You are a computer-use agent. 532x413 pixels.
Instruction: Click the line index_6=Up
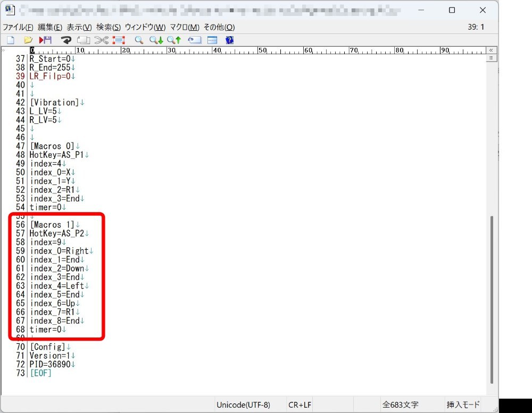point(52,304)
